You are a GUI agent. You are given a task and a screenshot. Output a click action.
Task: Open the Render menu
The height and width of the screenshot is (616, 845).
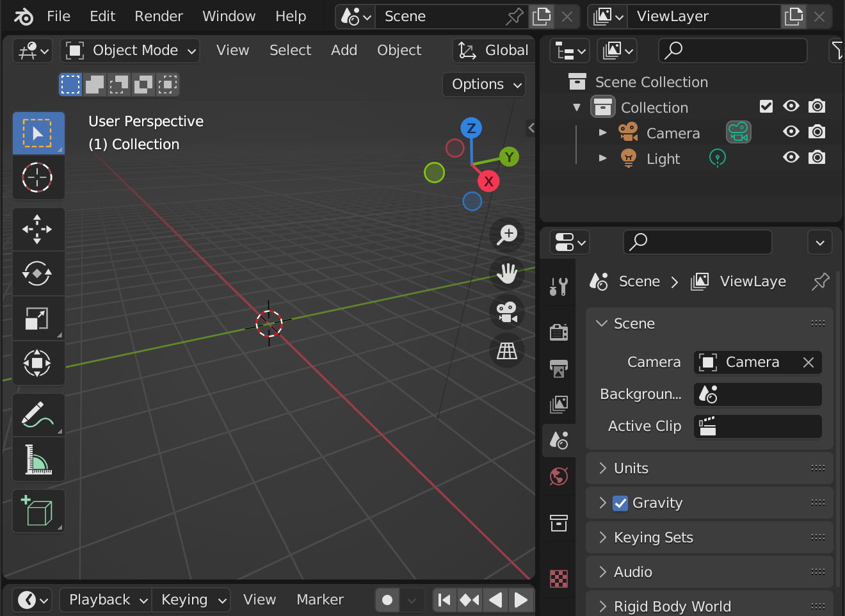coord(159,17)
